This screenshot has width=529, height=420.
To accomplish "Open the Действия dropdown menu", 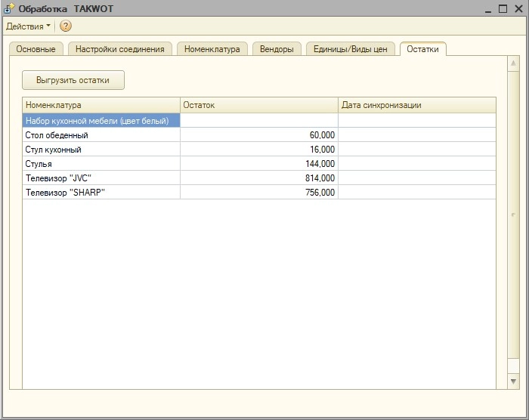I will 28,26.
